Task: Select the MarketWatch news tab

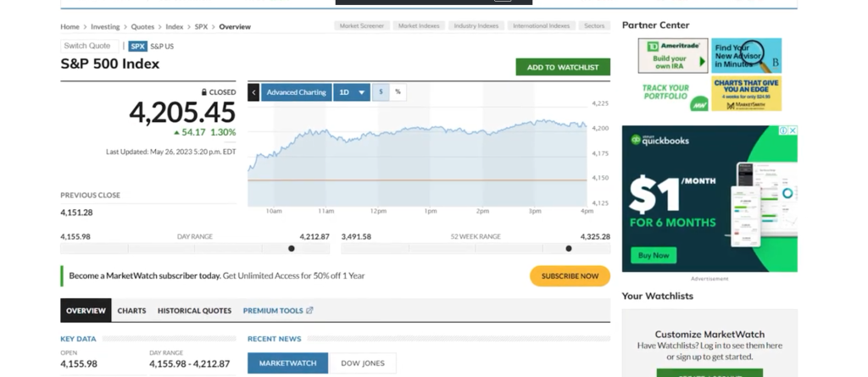Action: coord(288,363)
